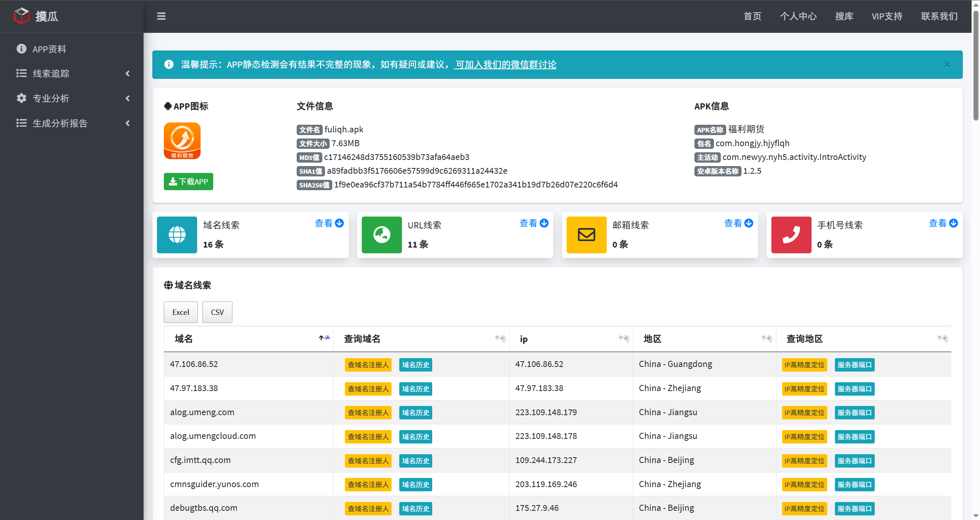This screenshot has height=520, width=980.
Task: Click 域名历史 for alog.umeng.com row
Action: point(415,412)
